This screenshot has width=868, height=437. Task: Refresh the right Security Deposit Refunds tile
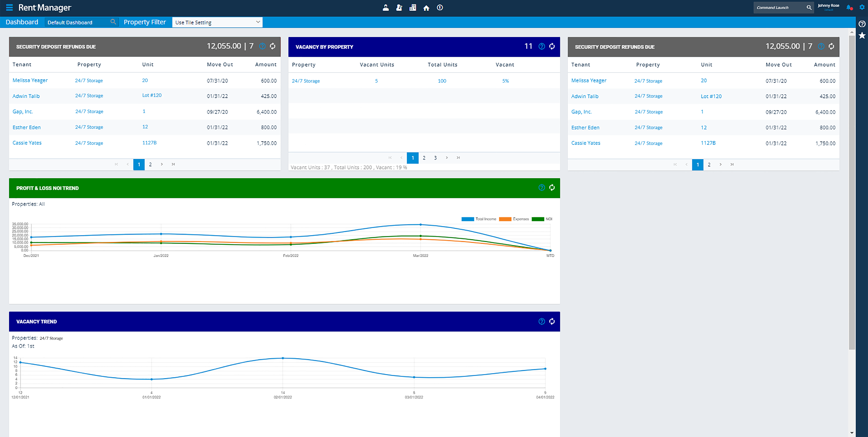point(831,46)
